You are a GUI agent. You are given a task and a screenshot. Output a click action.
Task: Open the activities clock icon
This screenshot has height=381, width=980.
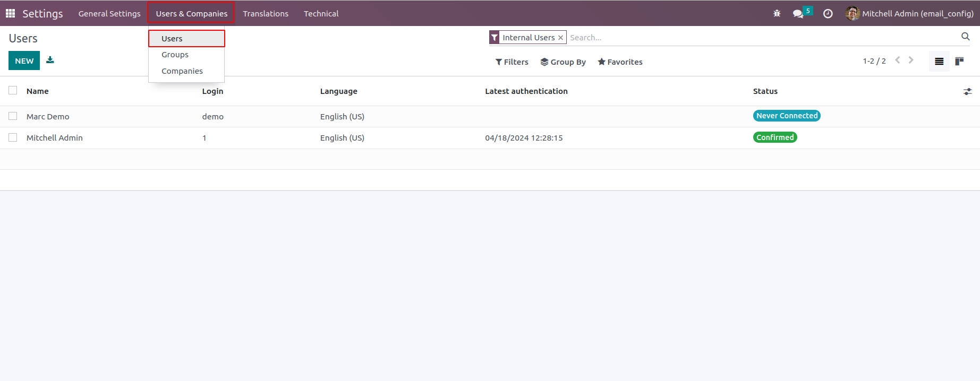(828, 14)
